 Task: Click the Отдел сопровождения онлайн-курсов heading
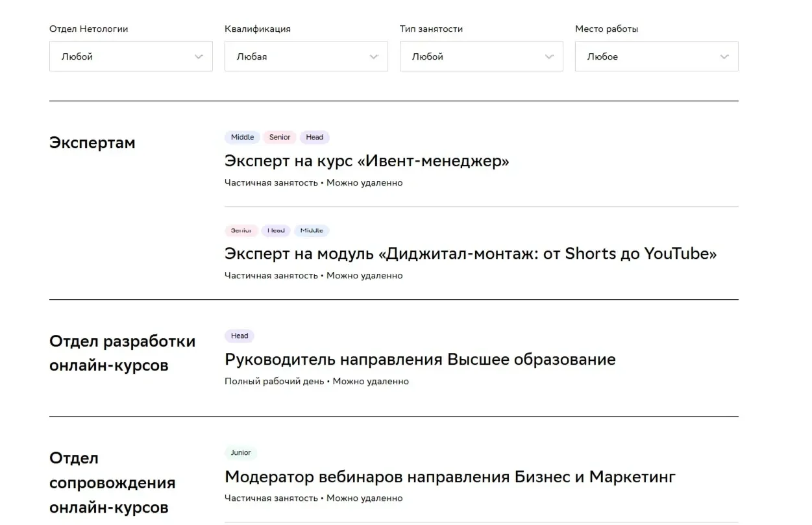point(112,483)
